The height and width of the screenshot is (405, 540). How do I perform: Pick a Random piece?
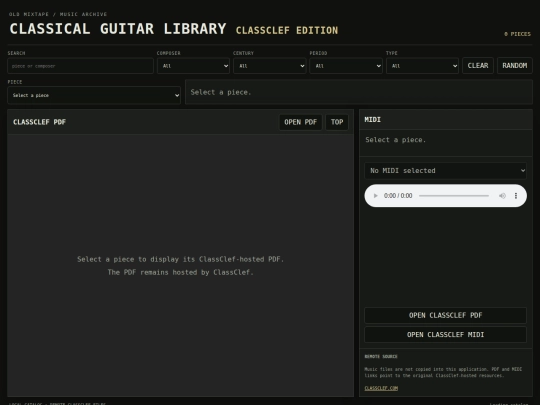(x=515, y=65)
